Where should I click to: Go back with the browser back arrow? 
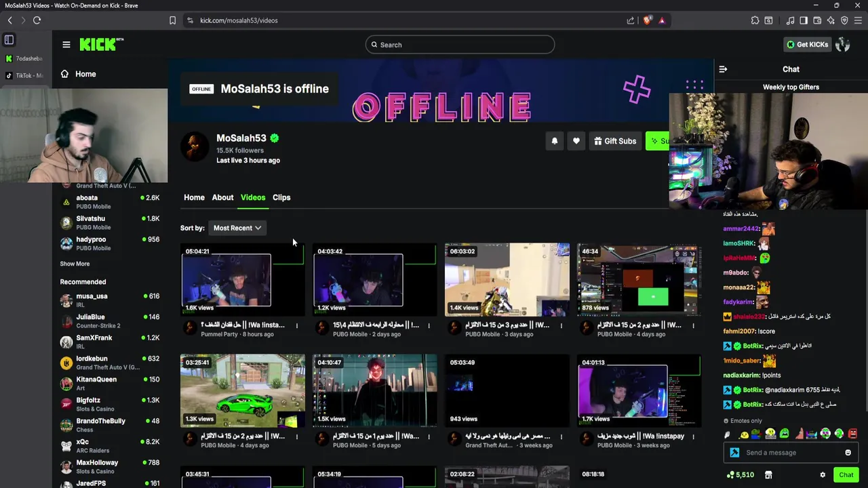pos(9,20)
